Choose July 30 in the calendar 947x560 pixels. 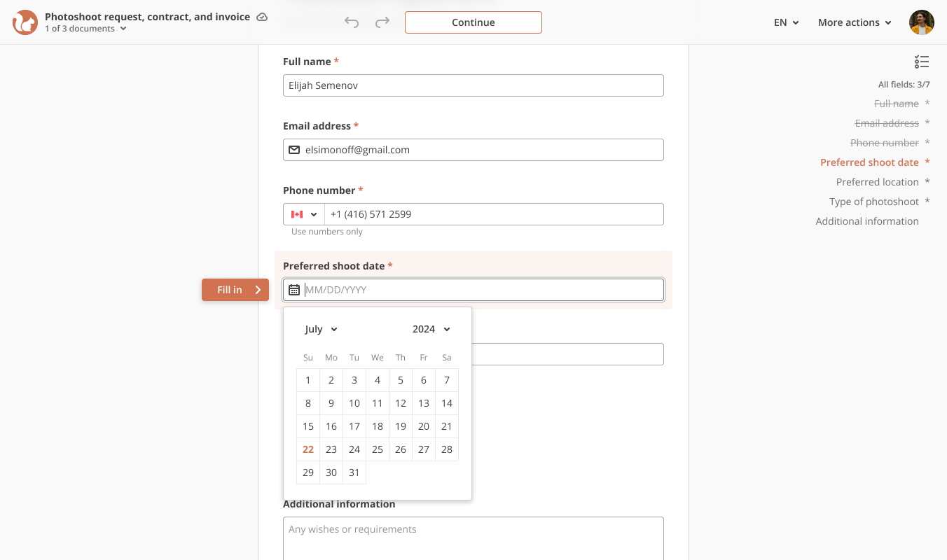pyautogui.click(x=331, y=472)
